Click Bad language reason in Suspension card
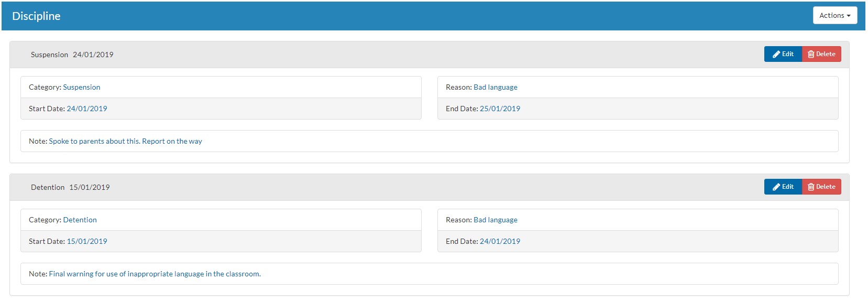The width and height of the screenshot is (868, 301). click(x=496, y=87)
